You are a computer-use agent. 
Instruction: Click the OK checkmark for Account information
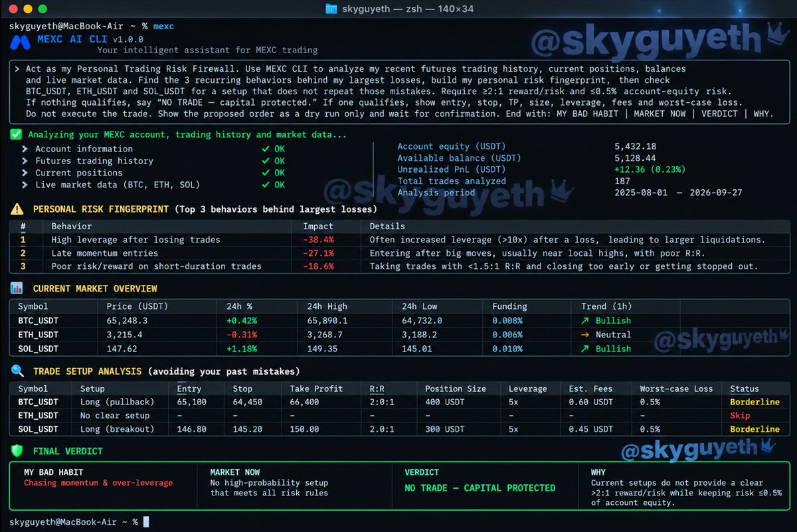click(x=266, y=149)
